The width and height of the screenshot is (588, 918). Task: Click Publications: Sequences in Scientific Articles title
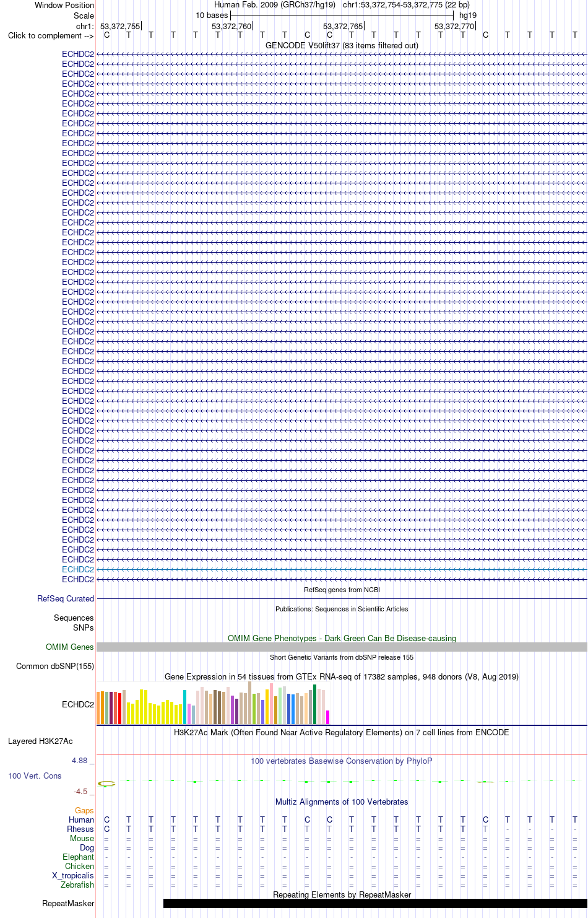click(x=342, y=609)
